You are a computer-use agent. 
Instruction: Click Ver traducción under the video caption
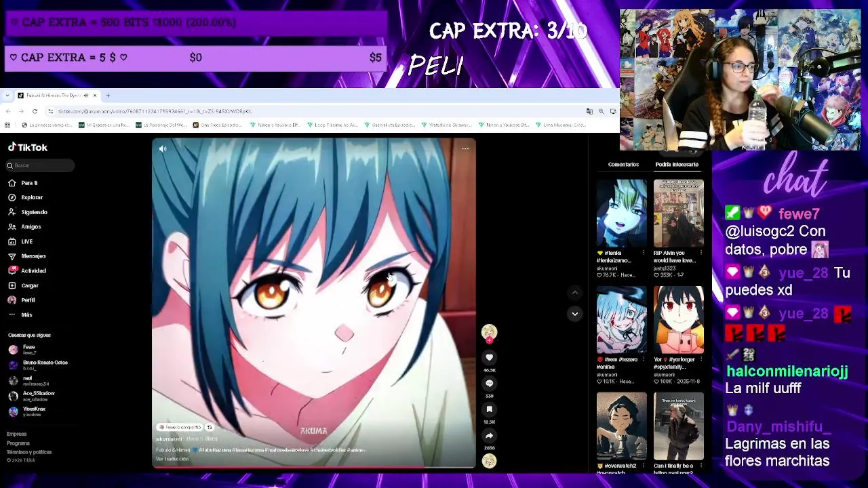point(172,459)
